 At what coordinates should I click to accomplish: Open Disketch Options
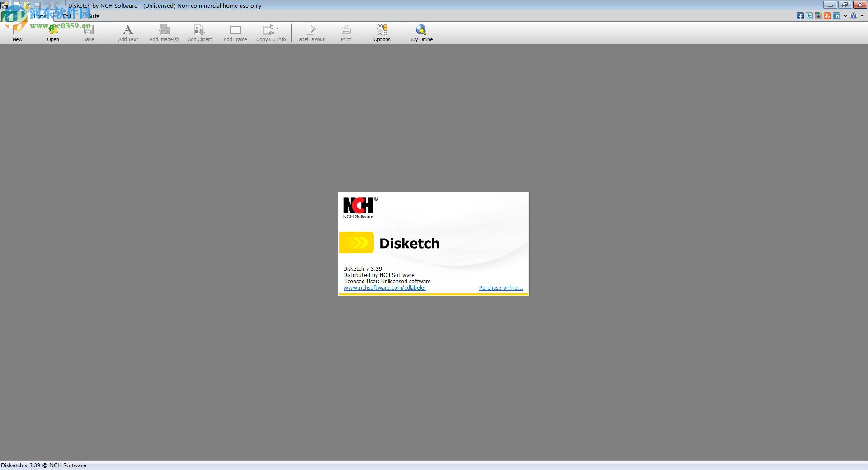382,33
